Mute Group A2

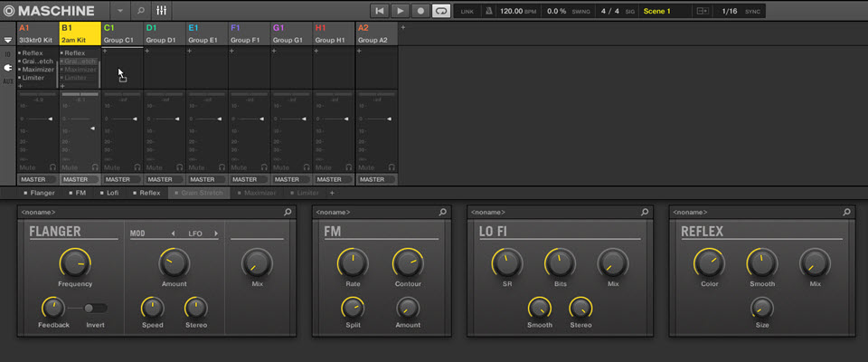(x=366, y=167)
